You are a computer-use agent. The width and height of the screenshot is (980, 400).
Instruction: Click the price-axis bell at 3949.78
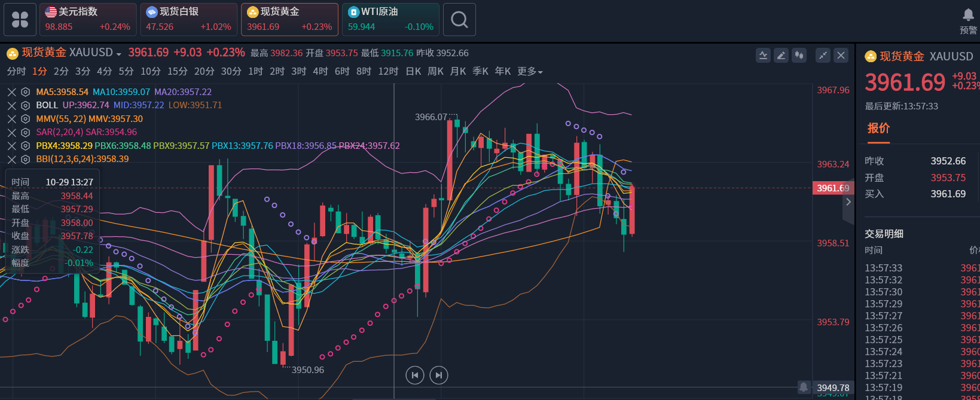click(804, 387)
